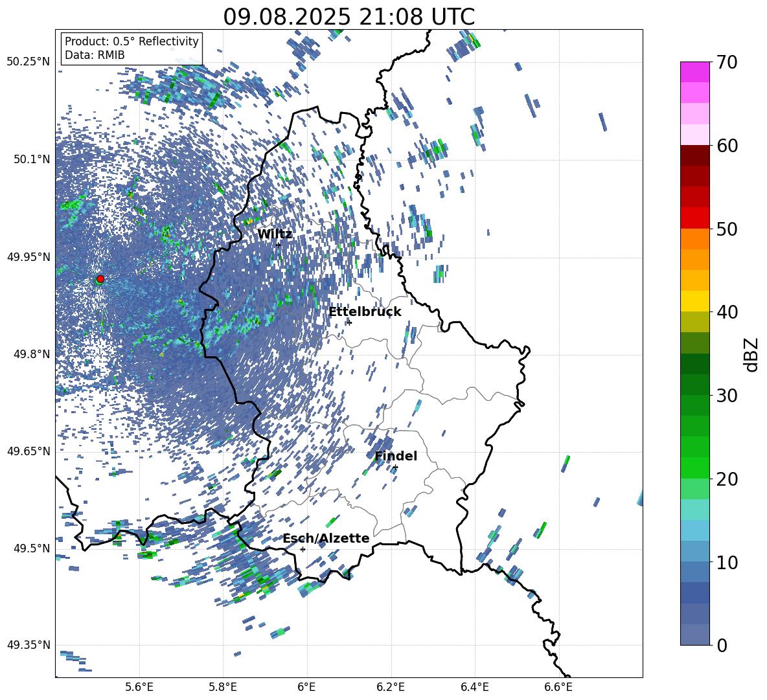
Task: Click the bright green colorbar segment at 20
Action: (694, 468)
